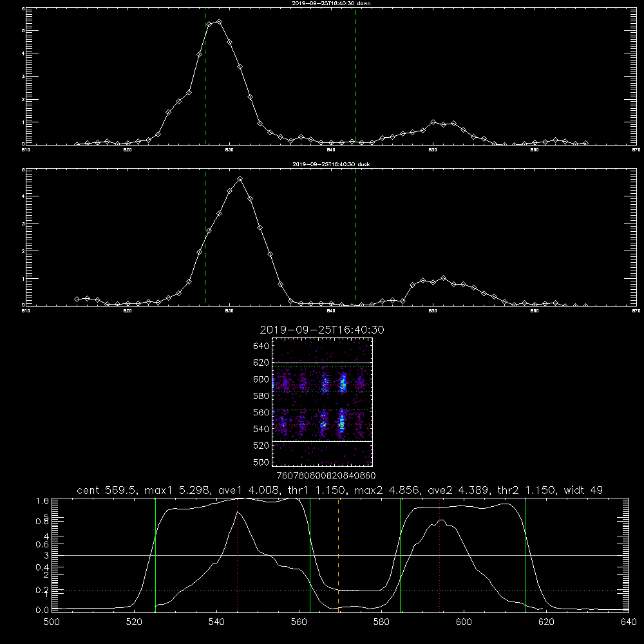Click the x-axis label "600" on bottom plot
This screenshot has height=644, width=644.
coord(464,622)
